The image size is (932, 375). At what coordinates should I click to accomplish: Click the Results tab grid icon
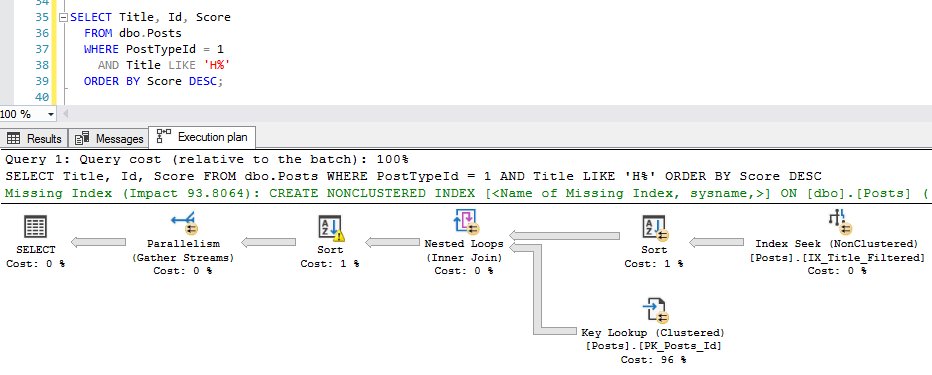click(x=14, y=138)
